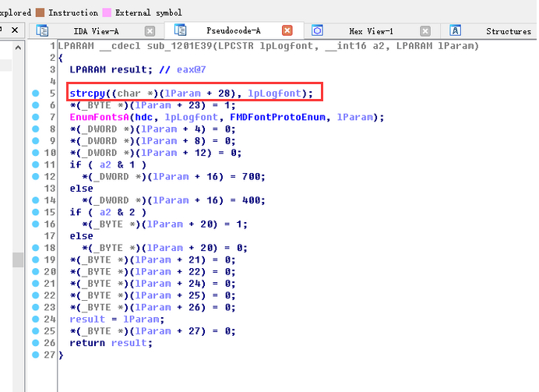The height and width of the screenshot is (392, 539).
Task: Click 'if ( a2 & 2 )' condition
Action: 108,212
